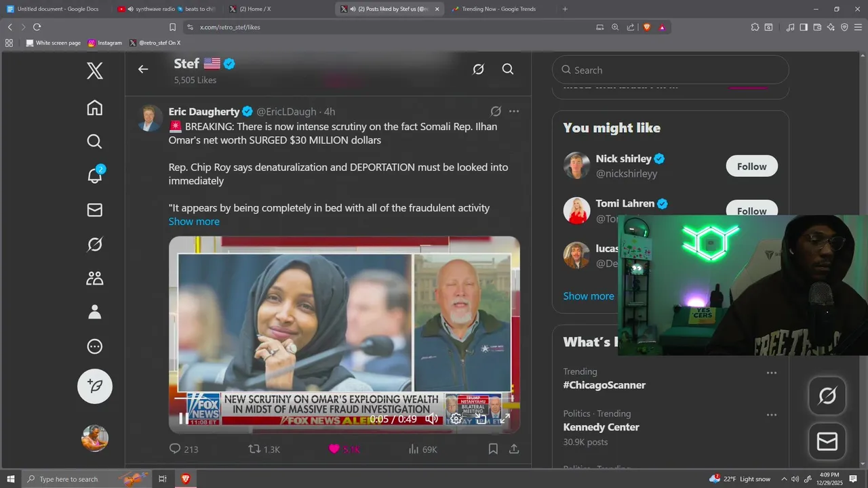
Task: Follow Nick shirley
Action: [x=751, y=166]
